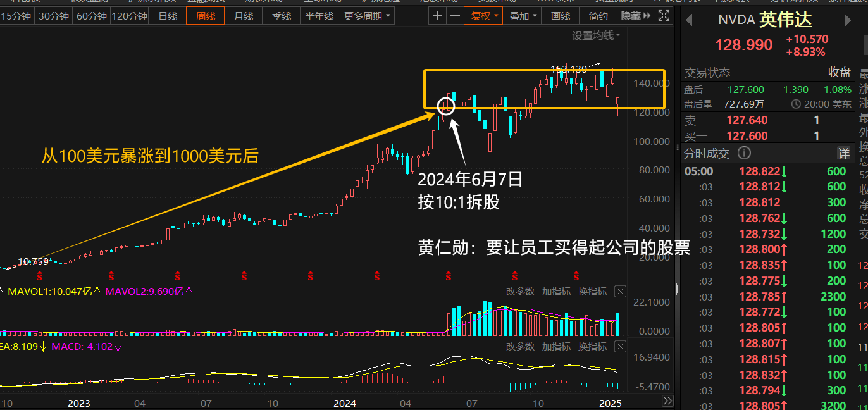The width and height of the screenshot is (868, 410).
Task: Switch to 季线 quarterly chart tab
Action: tap(282, 16)
